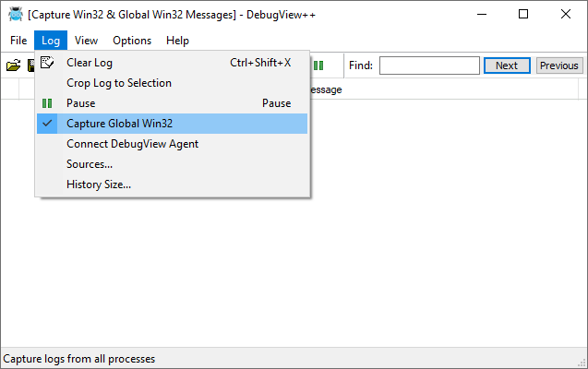588x369 pixels.
Task: Open the File menu
Action: coord(18,41)
